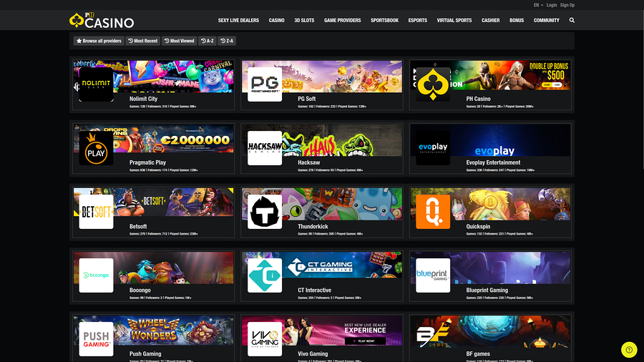The width and height of the screenshot is (644, 362).
Task: Open the Sportsbook menu item
Action: pos(384,20)
